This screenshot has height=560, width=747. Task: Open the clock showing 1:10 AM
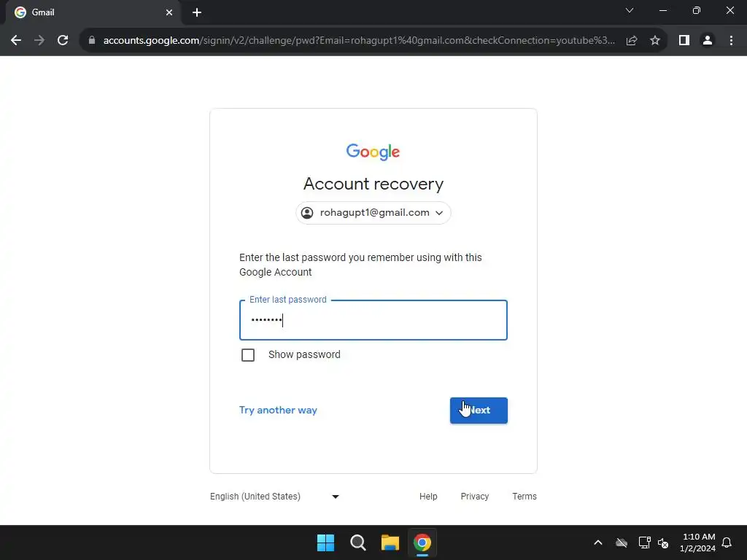click(697, 542)
